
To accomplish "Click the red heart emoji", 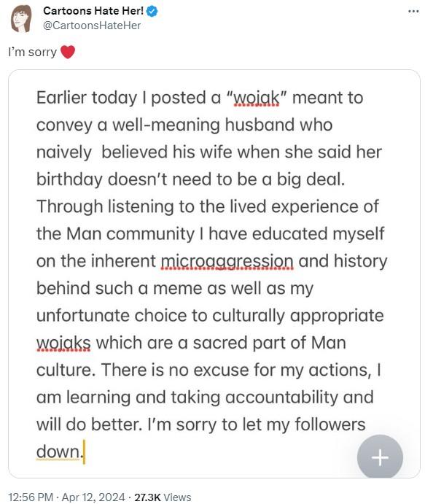I will (x=68, y=52).
